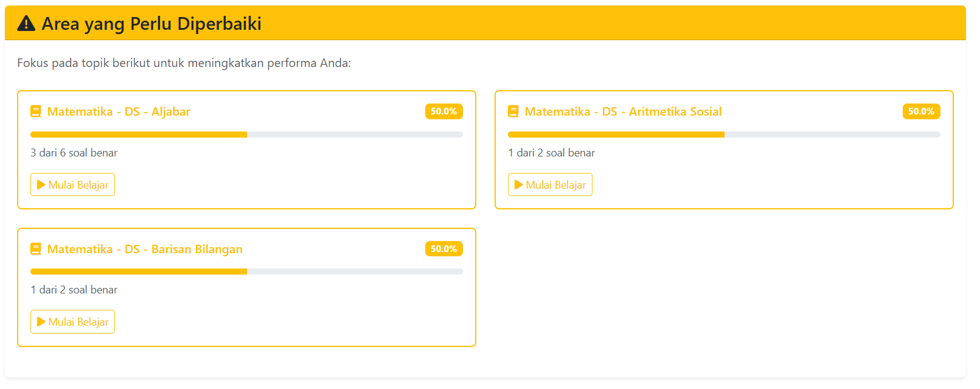The height and width of the screenshot is (389, 980).
Task: Start learning Aljabar with Mulai Belajar button
Action: (x=72, y=184)
